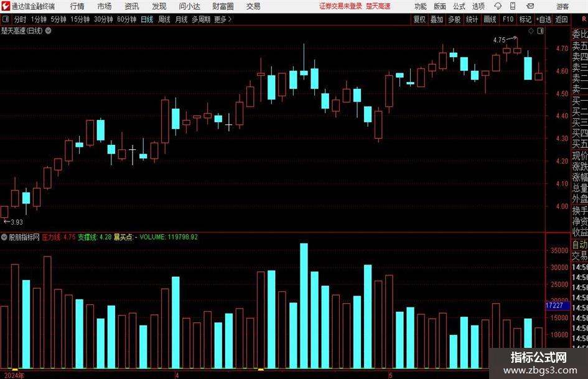Switch to 周线 weekly period tab
Viewport: 588px width, 379px height.
164,19
